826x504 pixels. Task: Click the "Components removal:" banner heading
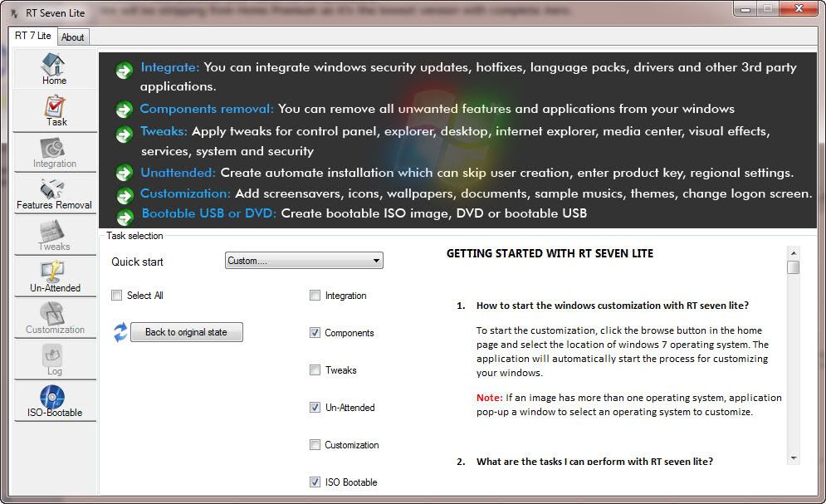(207, 109)
